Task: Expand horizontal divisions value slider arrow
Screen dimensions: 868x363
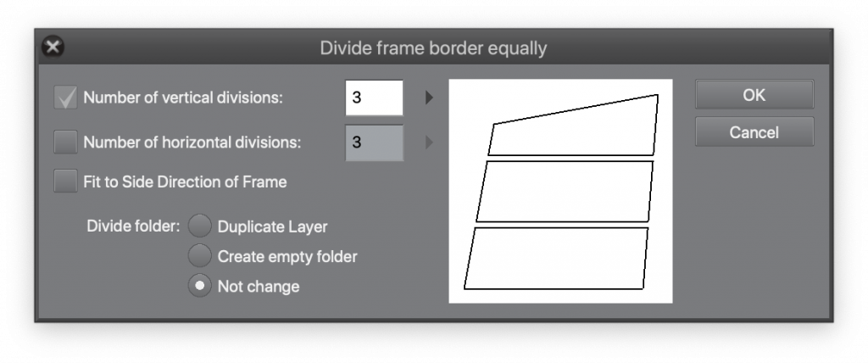Action: [x=429, y=142]
